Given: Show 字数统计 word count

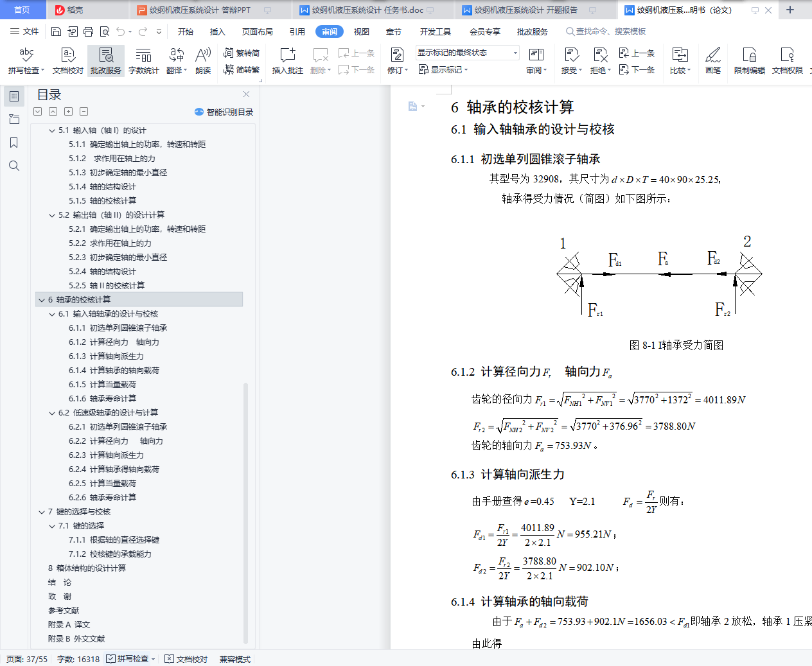Looking at the screenshot, I should coord(144,61).
